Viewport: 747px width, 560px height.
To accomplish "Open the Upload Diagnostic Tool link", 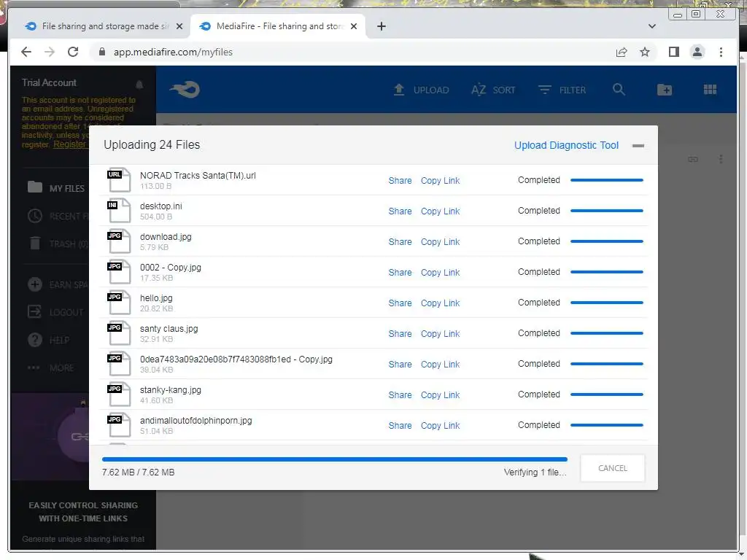I will [x=566, y=145].
